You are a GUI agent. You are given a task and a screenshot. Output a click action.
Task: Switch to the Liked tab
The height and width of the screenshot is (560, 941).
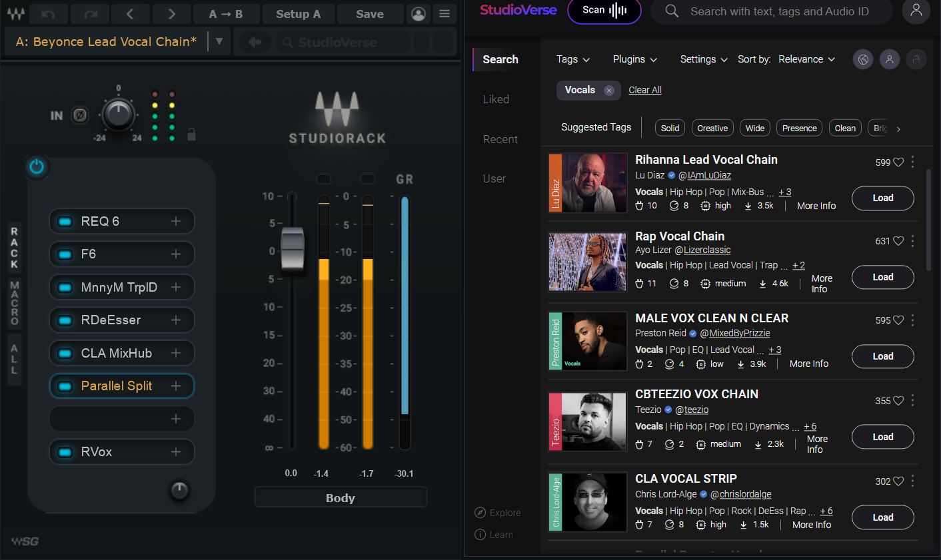[496, 99]
